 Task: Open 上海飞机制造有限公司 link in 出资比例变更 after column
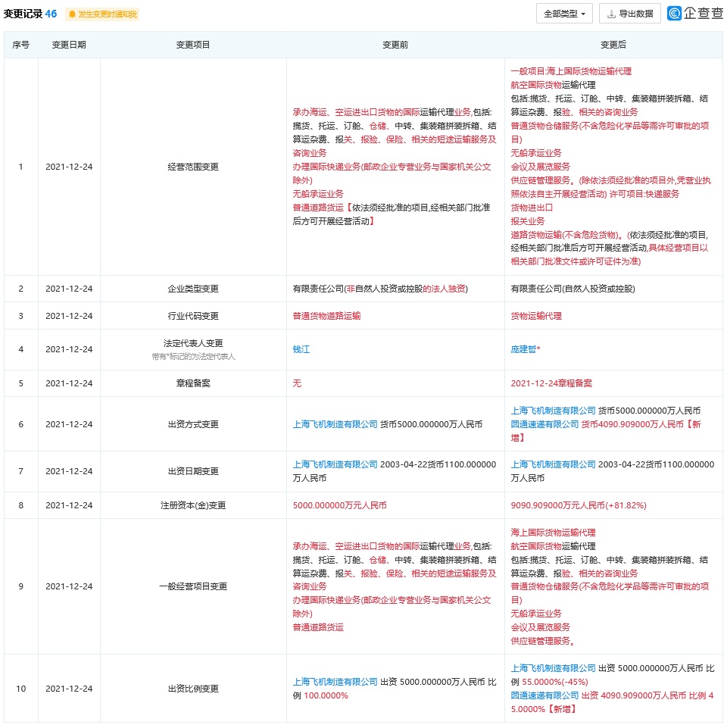(x=554, y=668)
